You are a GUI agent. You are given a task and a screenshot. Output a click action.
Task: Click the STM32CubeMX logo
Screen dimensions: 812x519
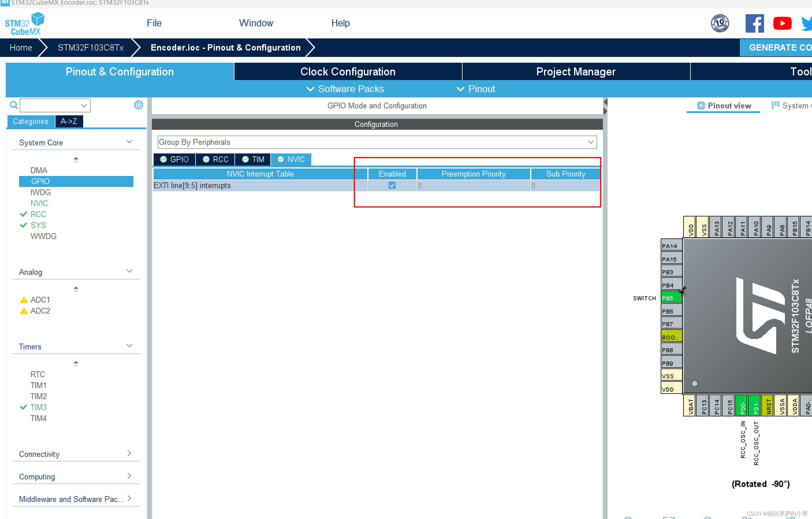25,24
